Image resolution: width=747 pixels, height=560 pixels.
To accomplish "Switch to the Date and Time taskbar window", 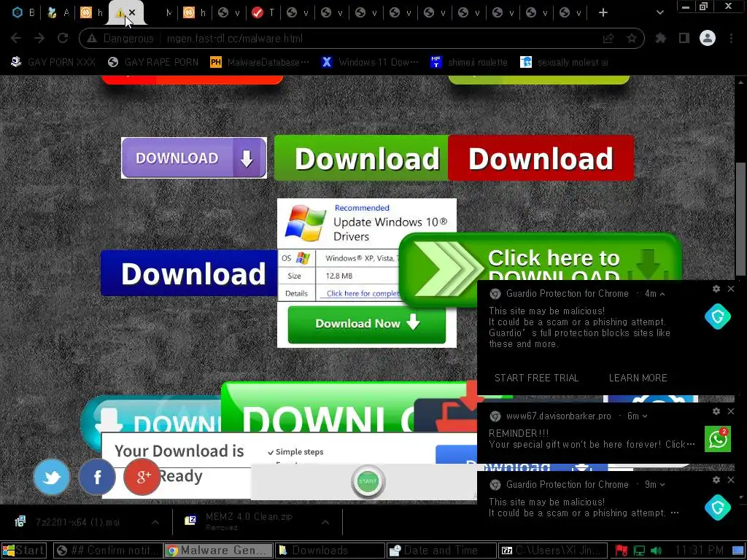I will pyautogui.click(x=441, y=551).
